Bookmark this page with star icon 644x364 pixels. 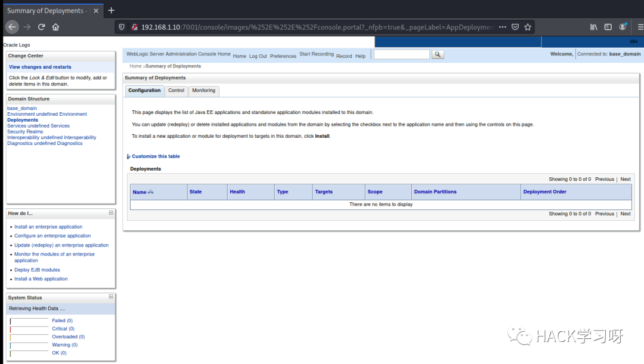click(528, 27)
